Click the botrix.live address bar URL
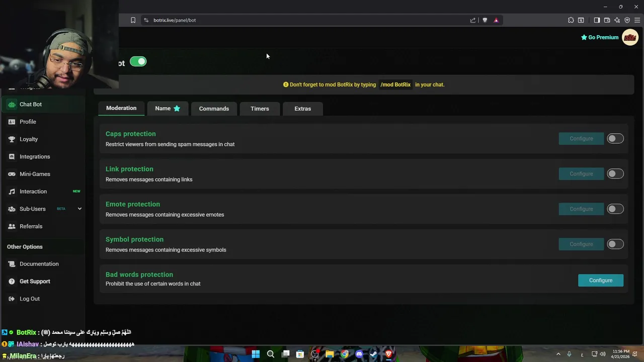This screenshot has width=644, height=362. [x=175, y=20]
